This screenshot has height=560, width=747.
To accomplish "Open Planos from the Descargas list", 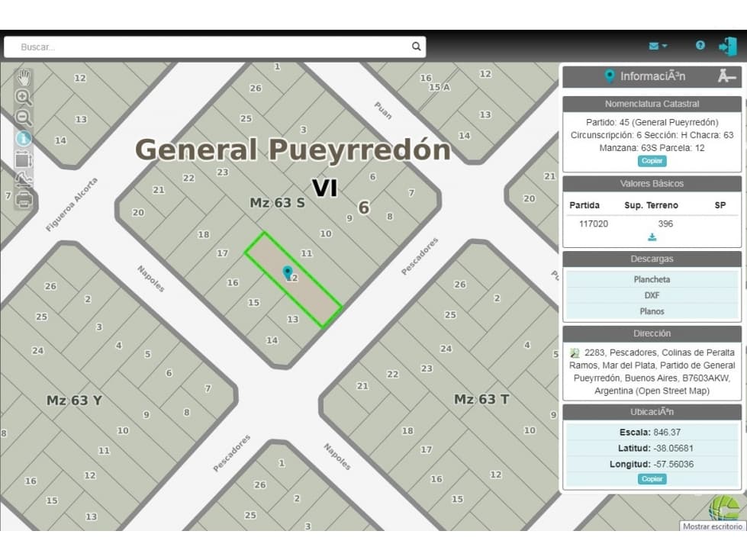I will pyautogui.click(x=652, y=311).
